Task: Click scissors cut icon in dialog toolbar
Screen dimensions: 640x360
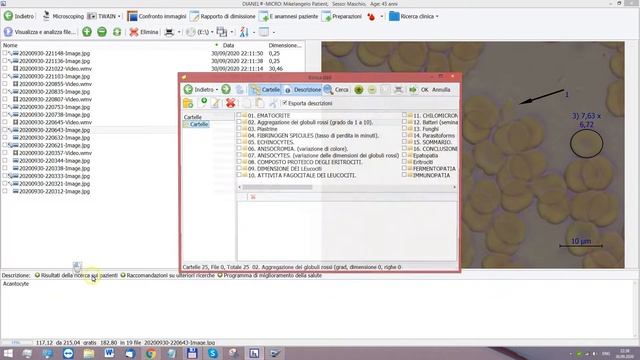Action: point(273,103)
